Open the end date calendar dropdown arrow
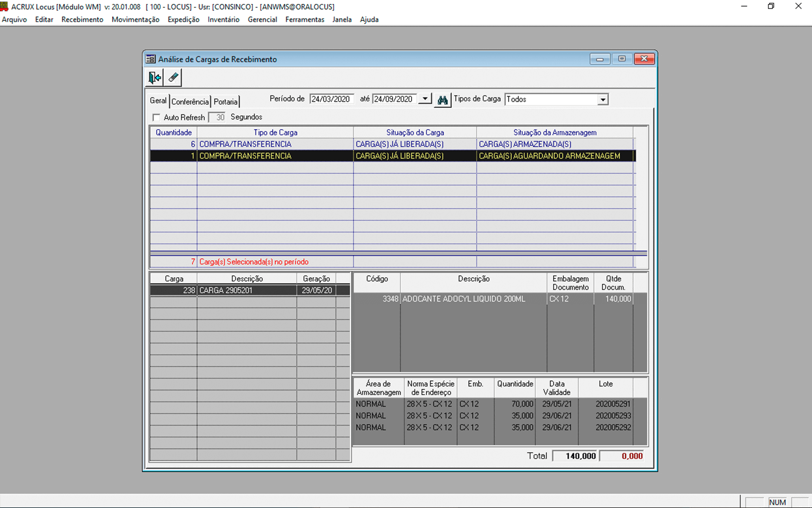The height and width of the screenshot is (508, 812). tap(425, 99)
